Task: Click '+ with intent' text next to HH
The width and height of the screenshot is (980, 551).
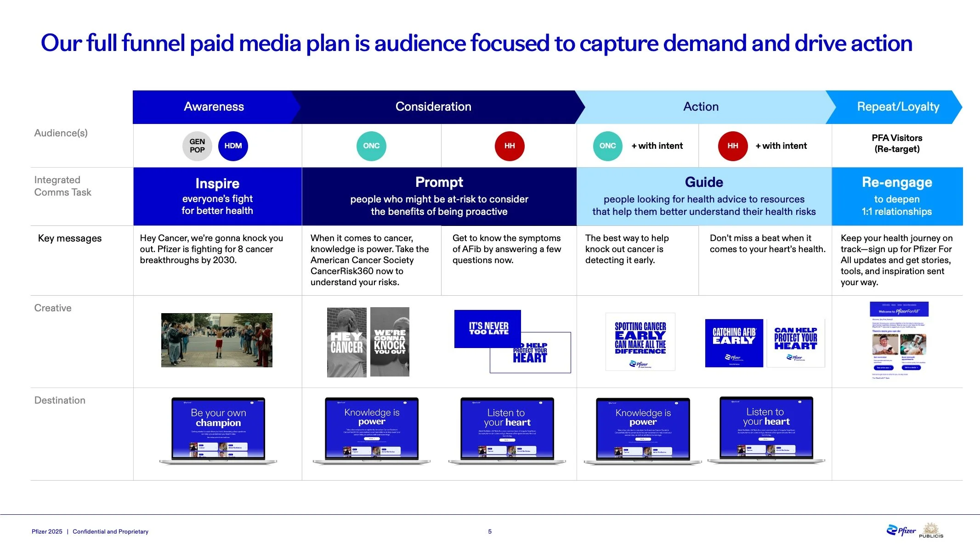Action: [x=781, y=146]
